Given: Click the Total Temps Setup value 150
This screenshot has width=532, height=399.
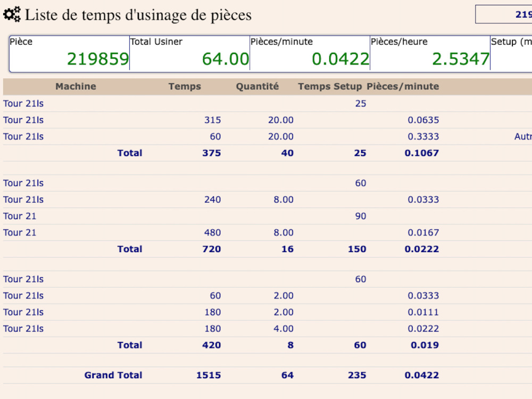Looking at the screenshot, I should (x=357, y=249).
